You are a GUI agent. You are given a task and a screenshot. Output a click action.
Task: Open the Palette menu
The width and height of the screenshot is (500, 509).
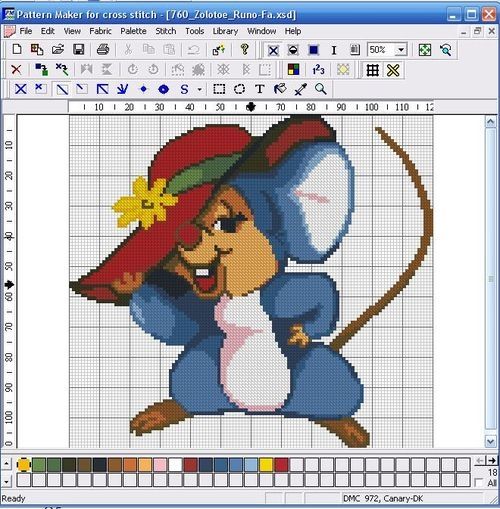pyautogui.click(x=133, y=31)
